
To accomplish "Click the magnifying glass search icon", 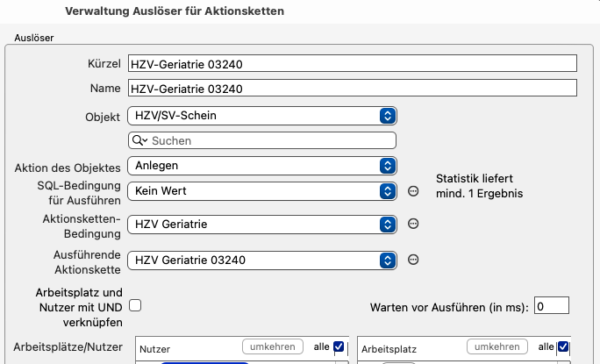I will click(139, 140).
